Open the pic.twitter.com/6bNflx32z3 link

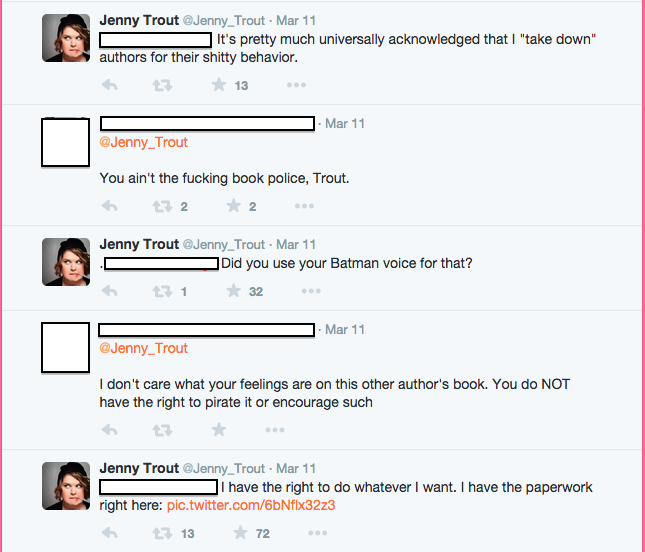pos(251,505)
